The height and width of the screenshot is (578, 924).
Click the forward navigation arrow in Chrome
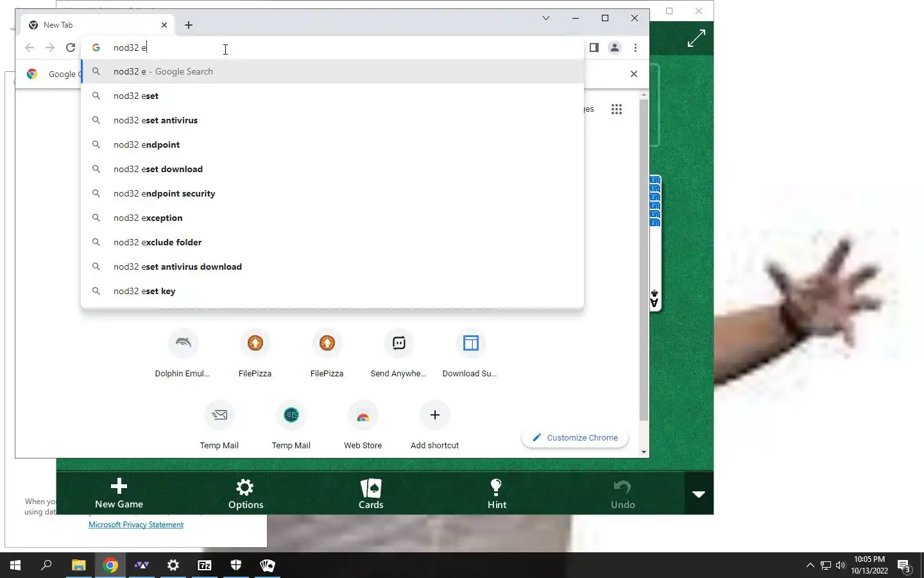coord(50,48)
